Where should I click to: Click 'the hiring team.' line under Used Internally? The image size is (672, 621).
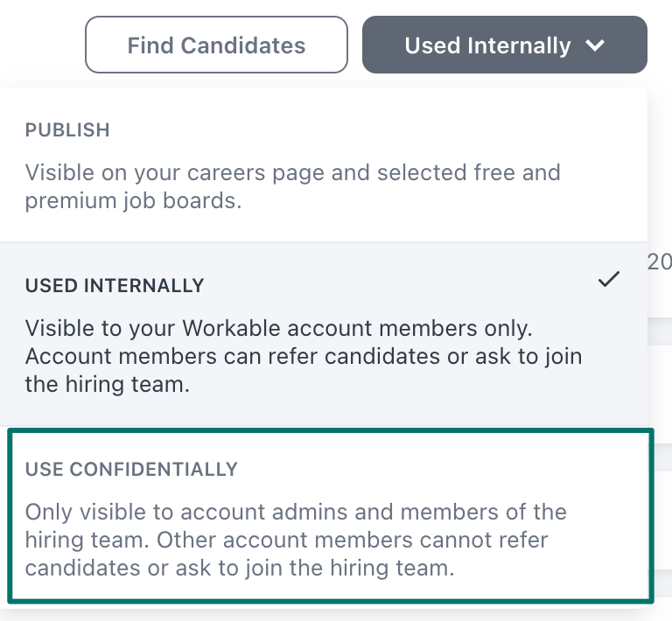point(107,385)
